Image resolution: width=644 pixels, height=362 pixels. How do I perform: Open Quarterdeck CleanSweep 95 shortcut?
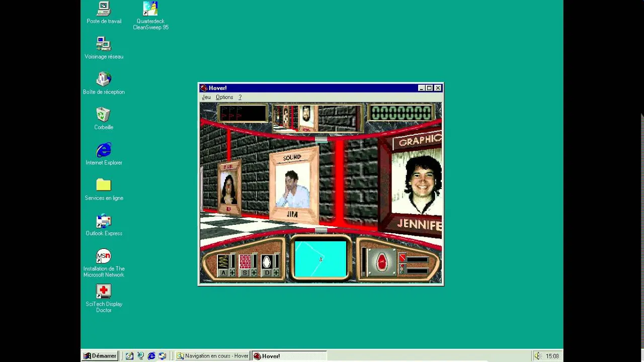(x=150, y=16)
